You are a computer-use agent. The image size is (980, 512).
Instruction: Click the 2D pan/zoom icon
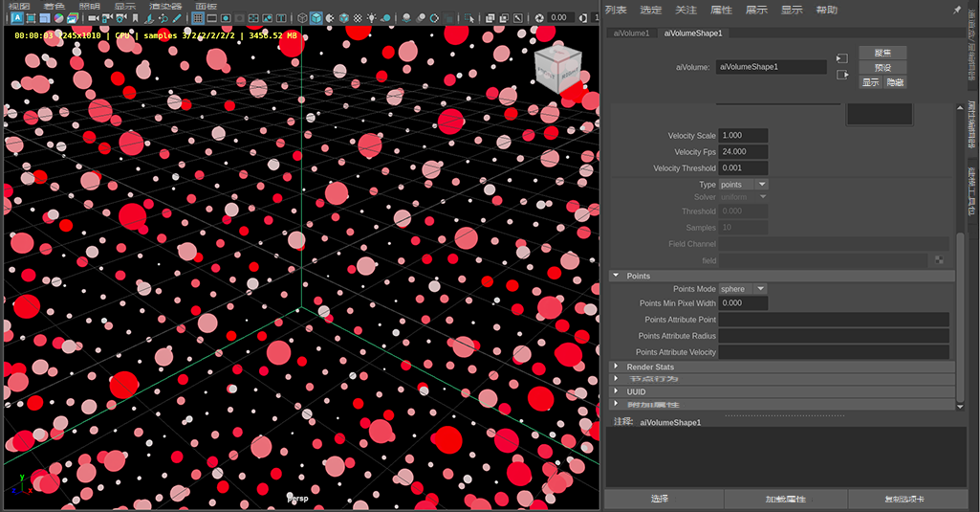point(163,18)
